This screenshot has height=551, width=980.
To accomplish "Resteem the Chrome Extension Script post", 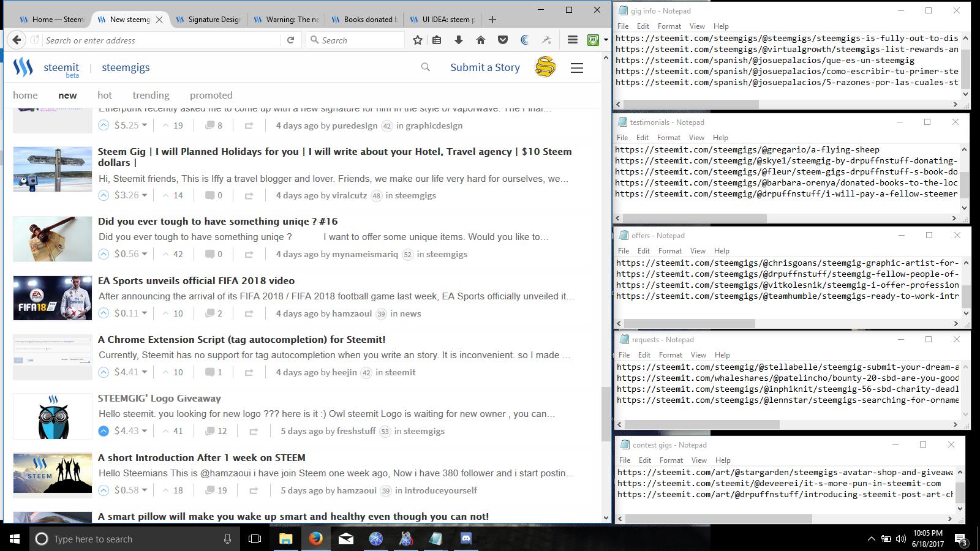I will tap(249, 372).
